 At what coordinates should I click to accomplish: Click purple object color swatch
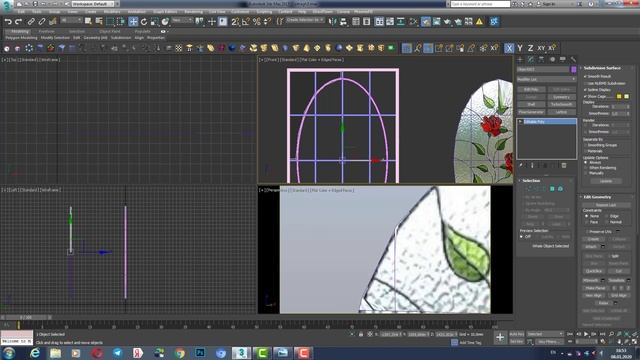click(573, 69)
